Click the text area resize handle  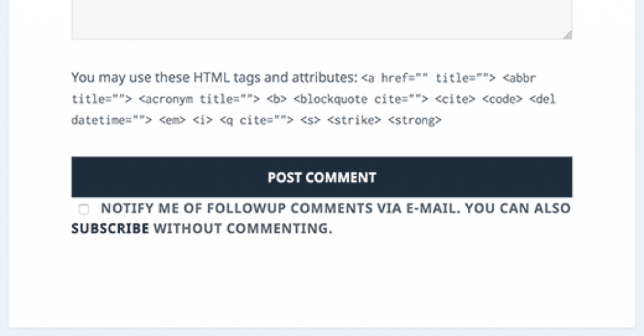(568, 35)
